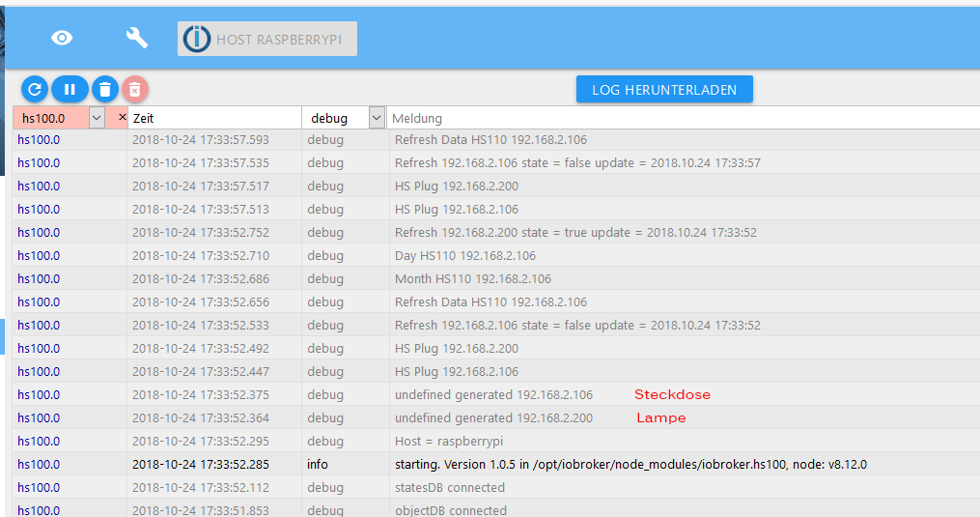Viewport: 980px width, 517px height.
Task: Click the eye visibility icon in header
Action: (62, 39)
